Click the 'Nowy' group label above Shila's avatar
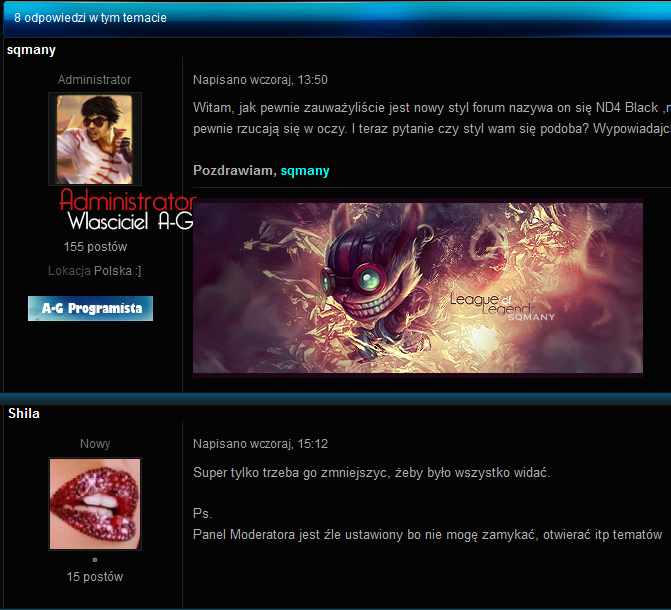 (x=95, y=444)
